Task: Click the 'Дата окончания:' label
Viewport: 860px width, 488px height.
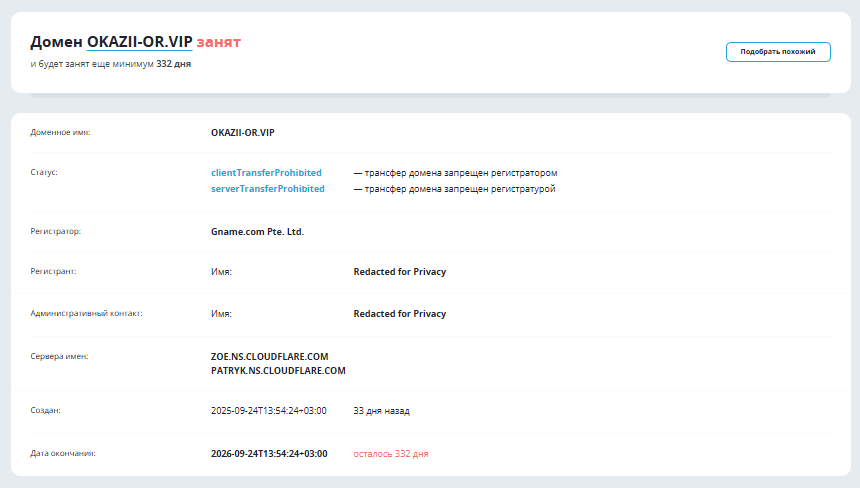Action: point(63,453)
